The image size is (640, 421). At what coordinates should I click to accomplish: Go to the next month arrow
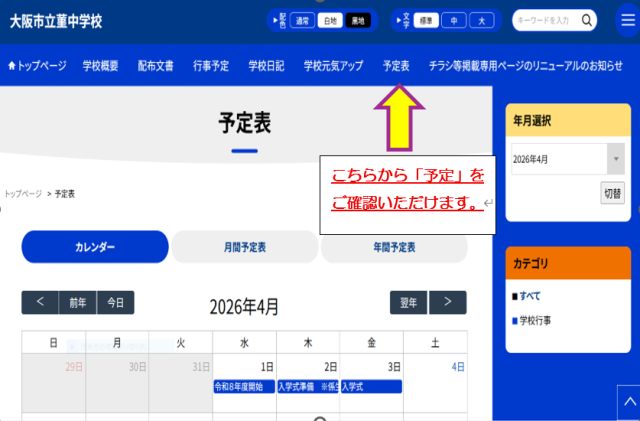pos(448,303)
